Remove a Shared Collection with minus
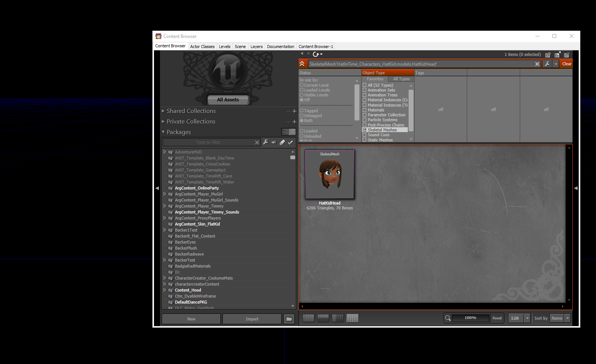This screenshot has width=596, height=364. (288, 111)
